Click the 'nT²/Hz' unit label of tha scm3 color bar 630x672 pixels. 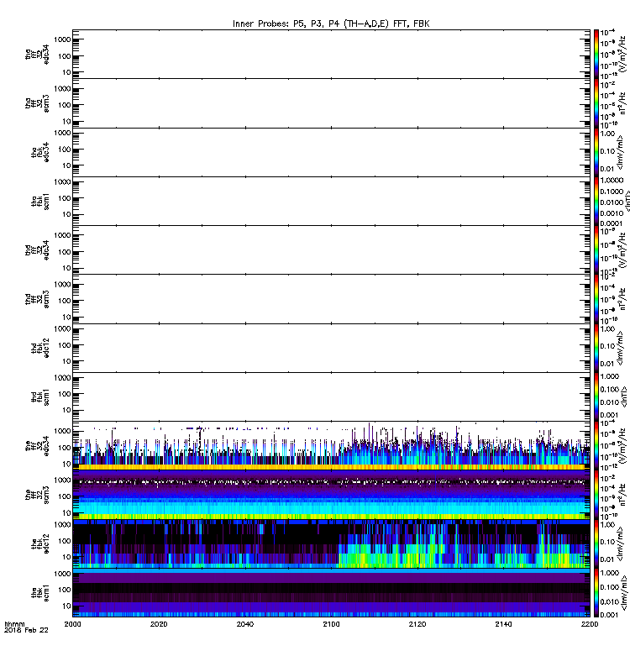(x=622, y=103)
